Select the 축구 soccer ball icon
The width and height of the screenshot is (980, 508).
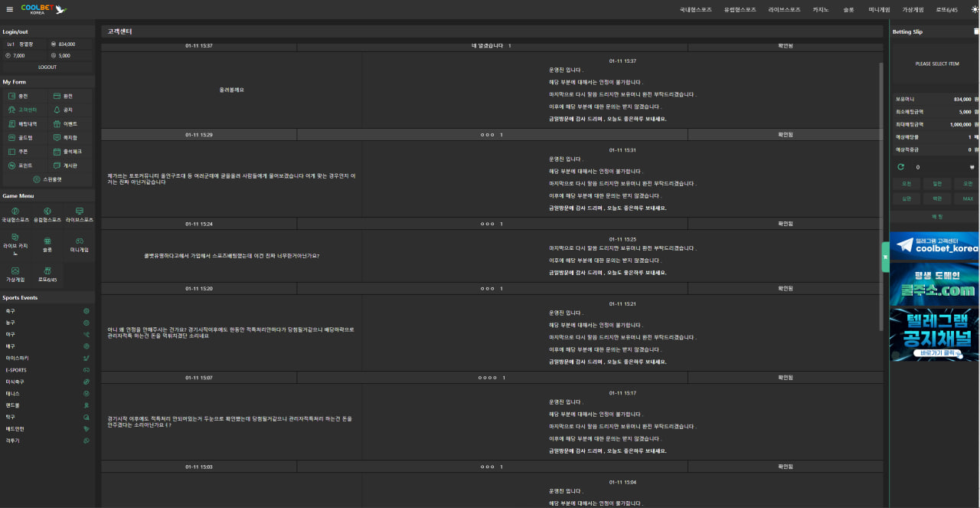pos(87,311)
